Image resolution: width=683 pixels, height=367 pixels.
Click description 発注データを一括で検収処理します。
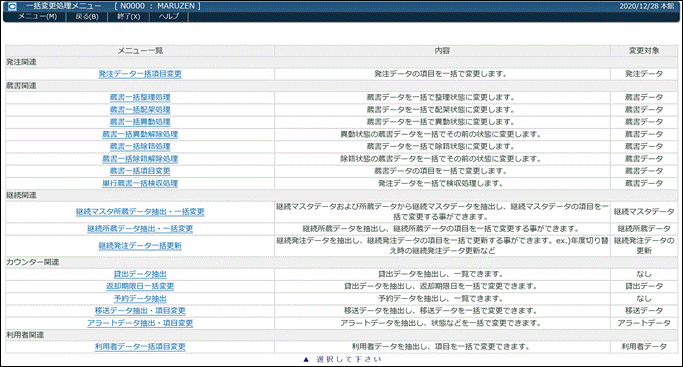[x=442, y=183]
